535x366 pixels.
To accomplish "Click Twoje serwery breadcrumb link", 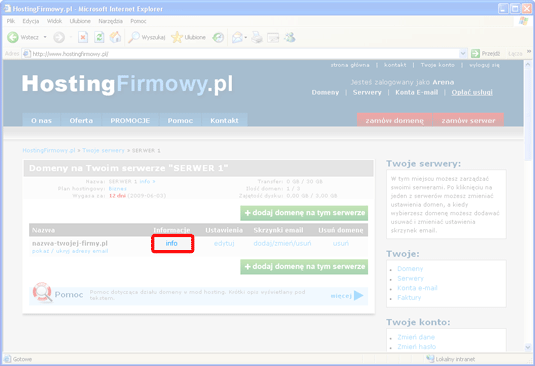I will [103, 150].
